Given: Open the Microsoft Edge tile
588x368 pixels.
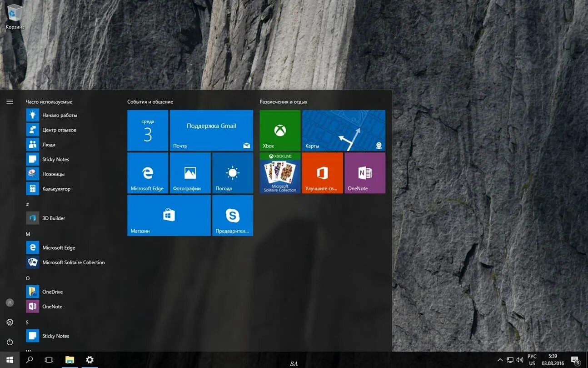Looking at the screenshot, I should (x=148, y=173).
